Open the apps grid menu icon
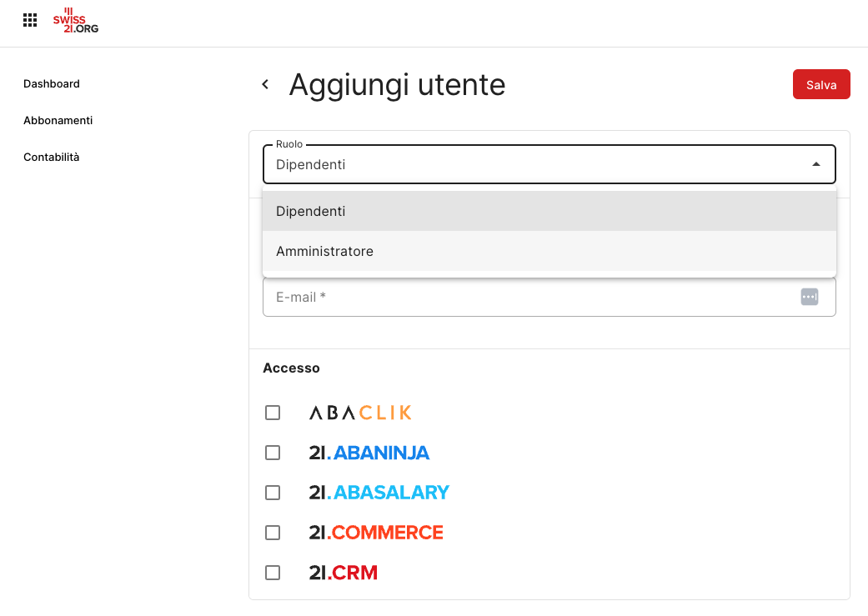 [30, 21]
